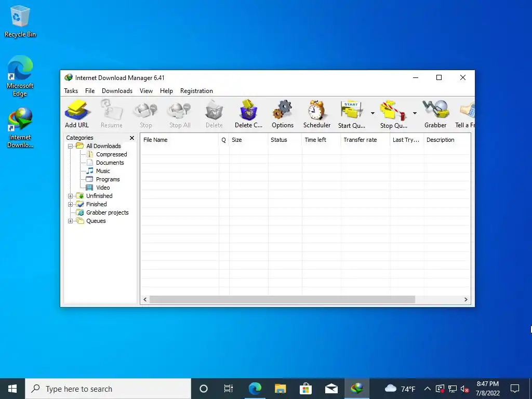Select the Programs category

tap(108, 179)
